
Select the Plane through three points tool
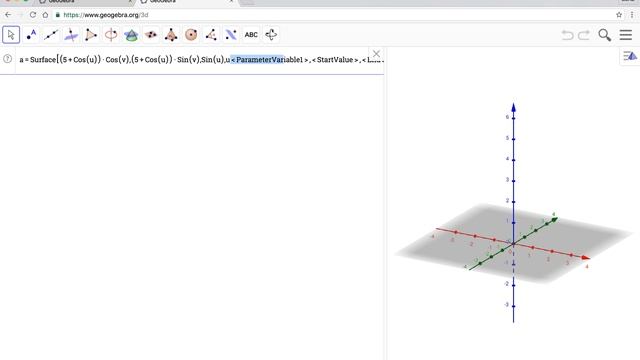coord(151,35)
